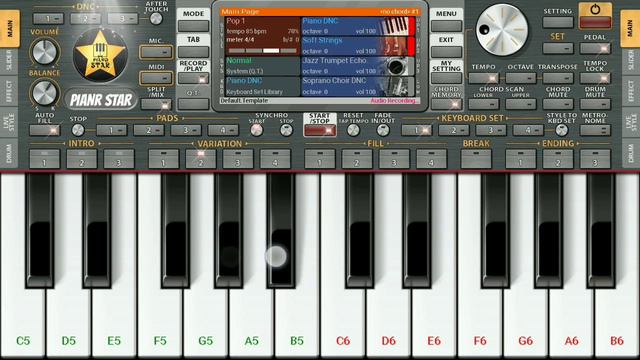The image size is (640, 360).
Task: Enable DNC button 2
Action: [x=86, y=19]
